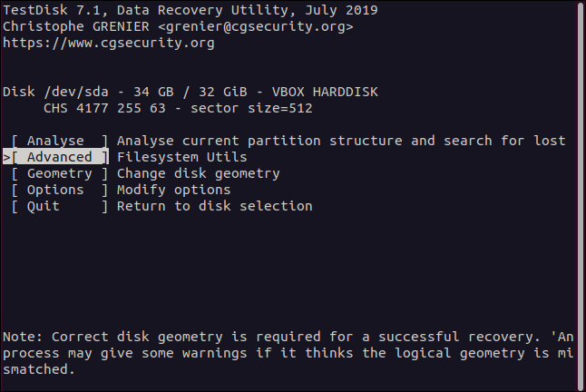Select the Analyse menu option
586x392 pixels.
[x=60, y=141]
